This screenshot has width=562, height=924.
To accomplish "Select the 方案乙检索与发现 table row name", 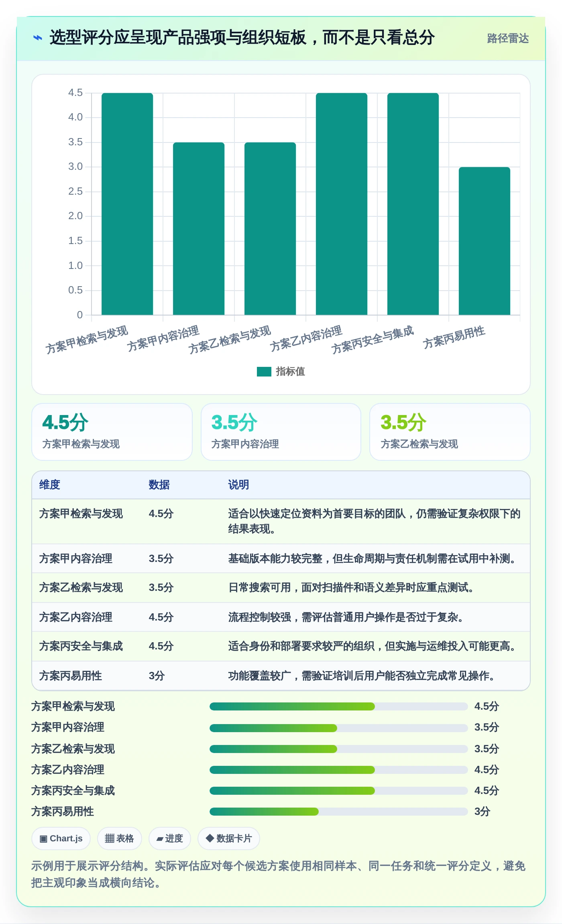I will coord(81,588).
